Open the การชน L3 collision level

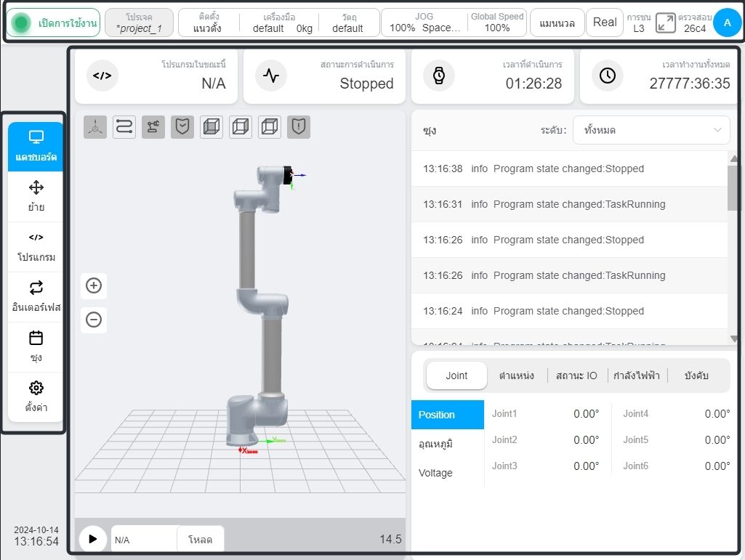point(639,23)
